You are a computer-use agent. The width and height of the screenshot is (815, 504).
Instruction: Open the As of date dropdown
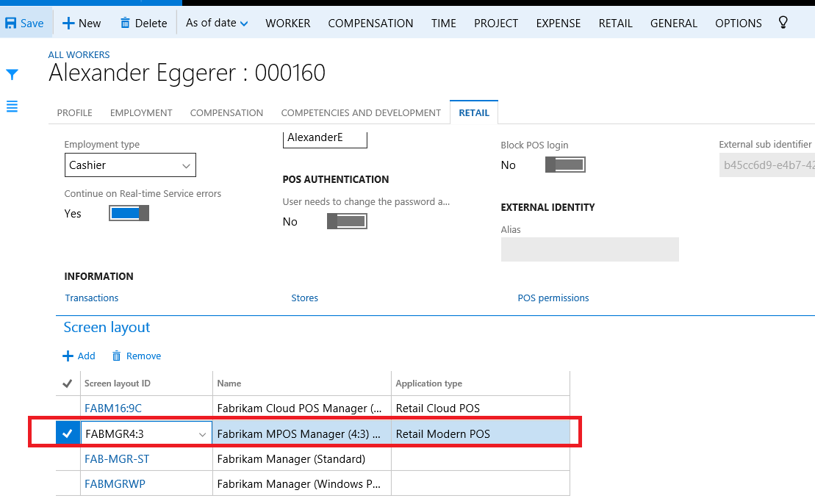[x=217, y=23]
